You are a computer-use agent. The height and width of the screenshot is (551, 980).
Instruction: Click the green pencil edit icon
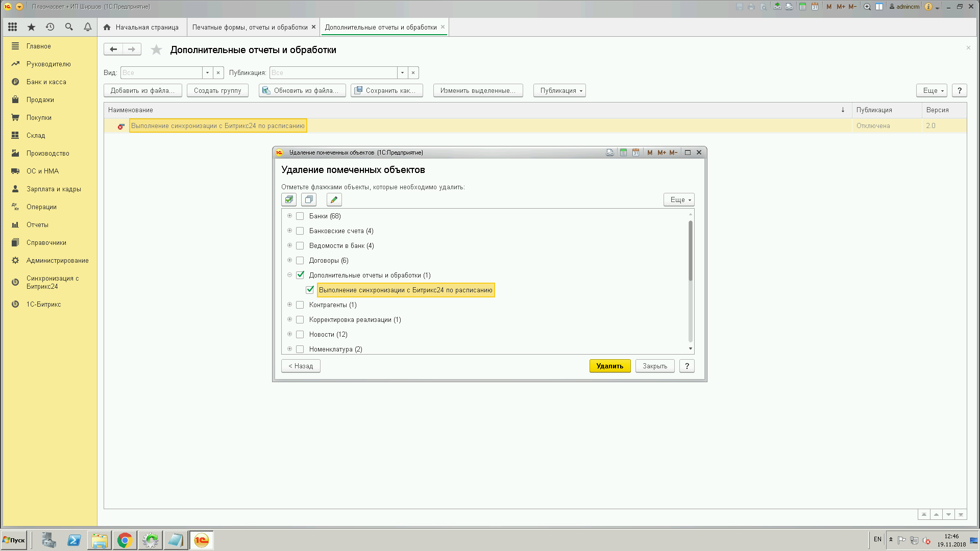tap(334, 199)
